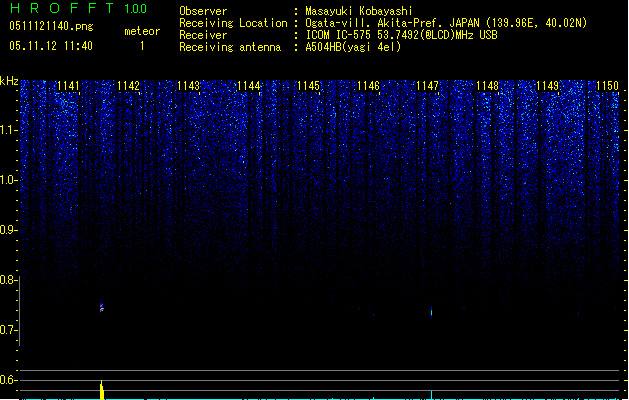Screen dimensions: 629x400
Task: Click the 0.6 frequency axis label
Action: pos(8,380)
